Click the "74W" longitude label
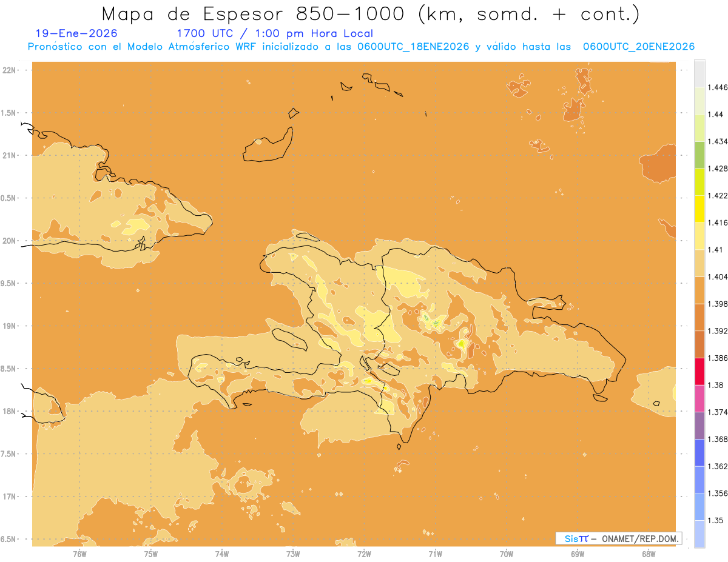Screen dimensions: 728x562 pos(221,554)
